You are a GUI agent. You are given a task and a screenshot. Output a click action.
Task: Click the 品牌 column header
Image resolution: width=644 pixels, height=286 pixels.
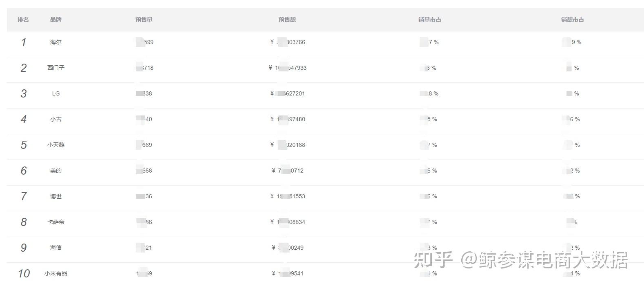tap(56, 20)
